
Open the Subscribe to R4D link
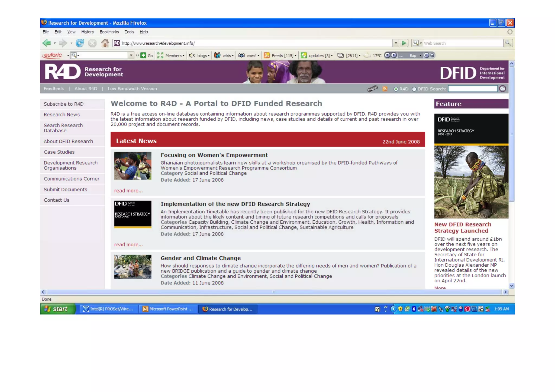click(x=64, y=104)
